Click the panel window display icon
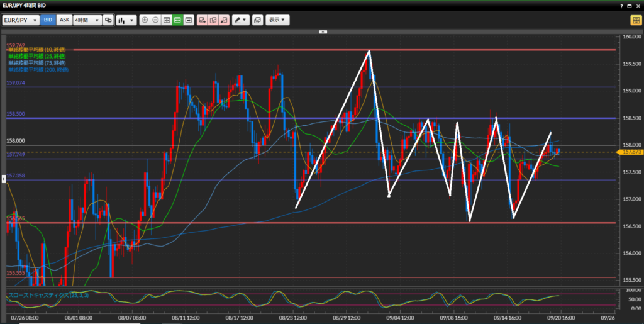644x324 pixels. click(x=188, y=20)
